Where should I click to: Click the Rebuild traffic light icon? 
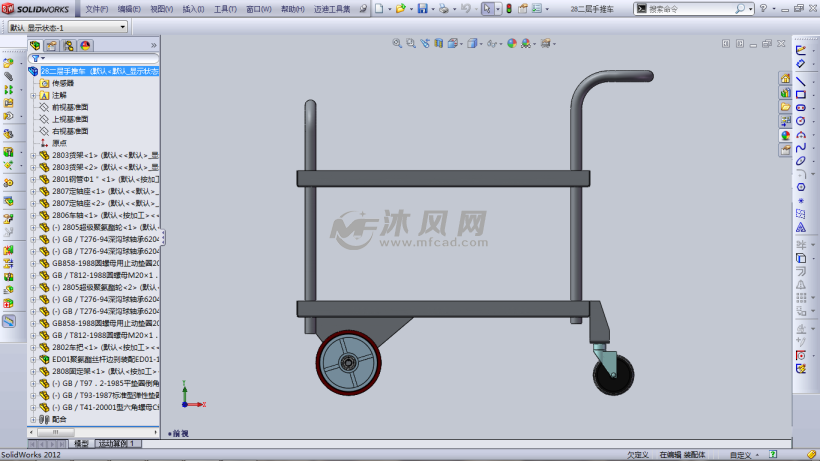(508, 8)
